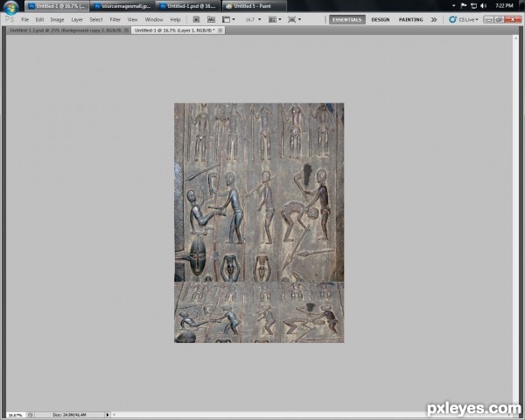Open the Layer menu

click(x=77, y=19)
